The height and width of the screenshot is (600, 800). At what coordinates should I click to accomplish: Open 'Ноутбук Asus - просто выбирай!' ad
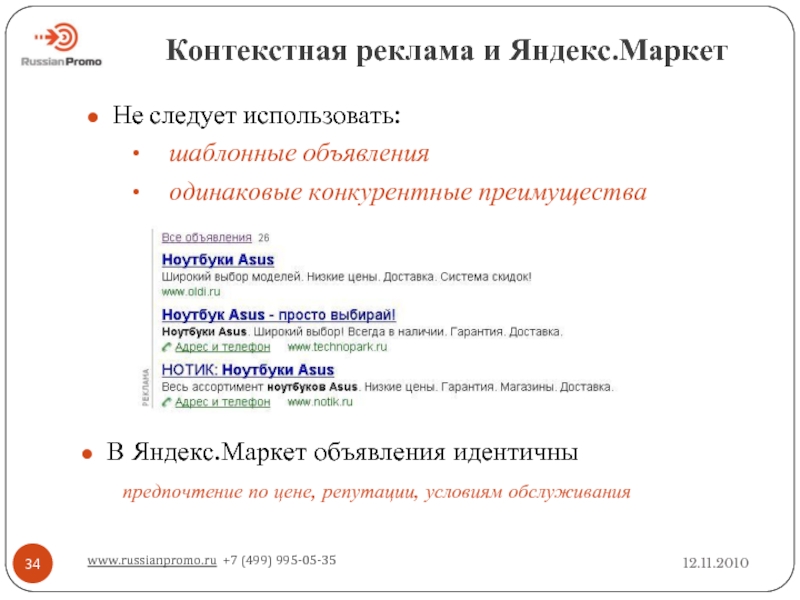point(279,315)
